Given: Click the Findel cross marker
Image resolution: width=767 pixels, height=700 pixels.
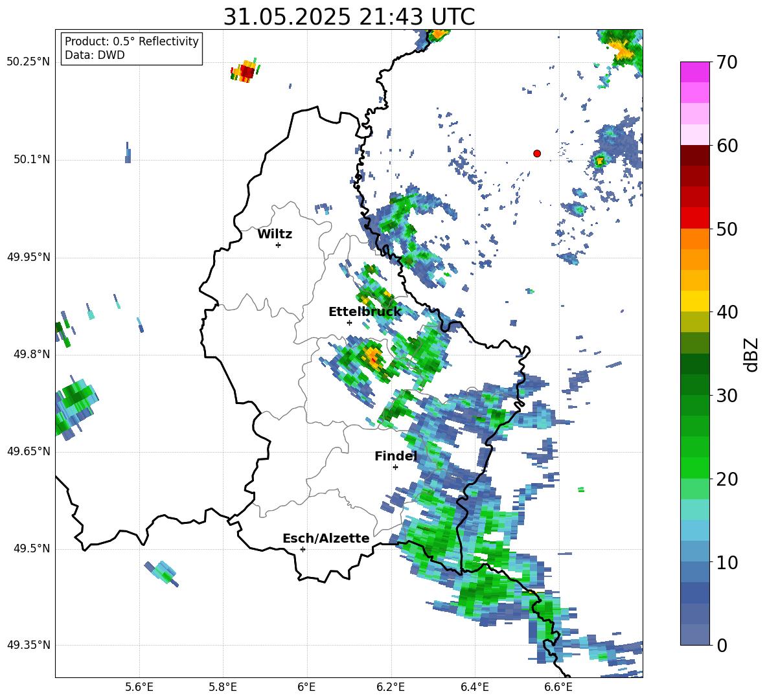Looking at the screenshot, I should 395,468.
